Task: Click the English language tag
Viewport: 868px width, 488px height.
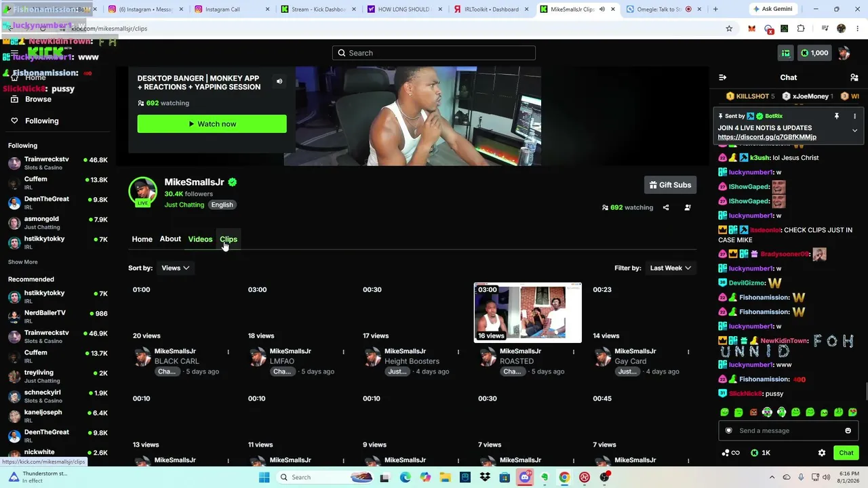Action: pyautogui.click(x=222, y=205)
